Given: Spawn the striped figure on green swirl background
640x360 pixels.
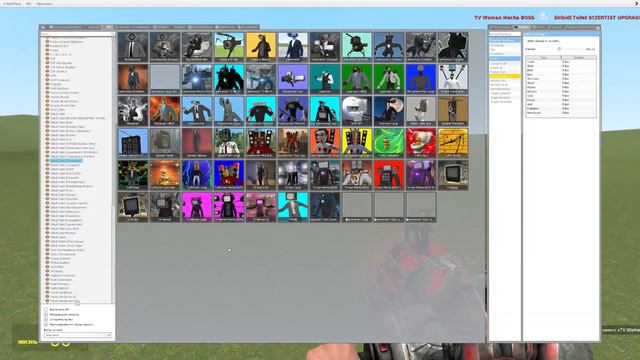Looking at the screenshot, I should (389, 143).
